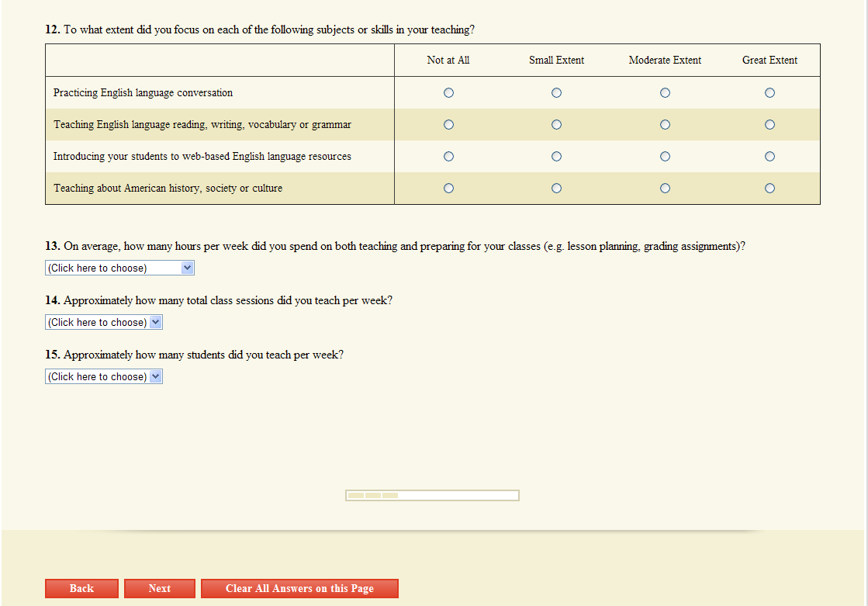Screen dimensions: 868x606
Task: Select 'Not at All' for Practicing English conversation
Action: point(448,93)
